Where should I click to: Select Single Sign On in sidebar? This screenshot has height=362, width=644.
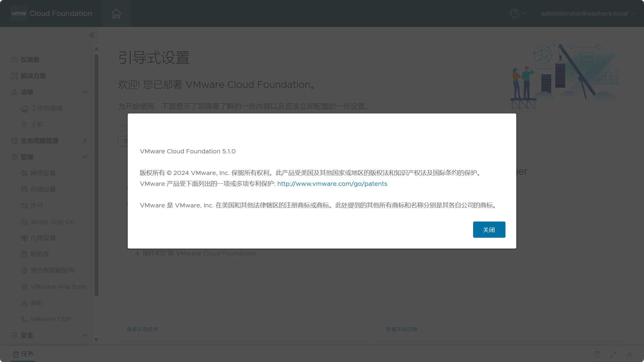52,222
